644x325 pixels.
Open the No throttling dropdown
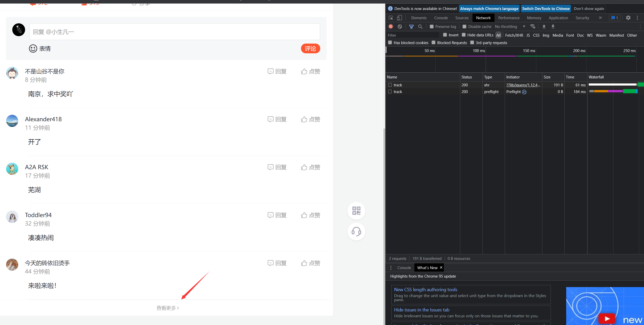coord(510,26)
